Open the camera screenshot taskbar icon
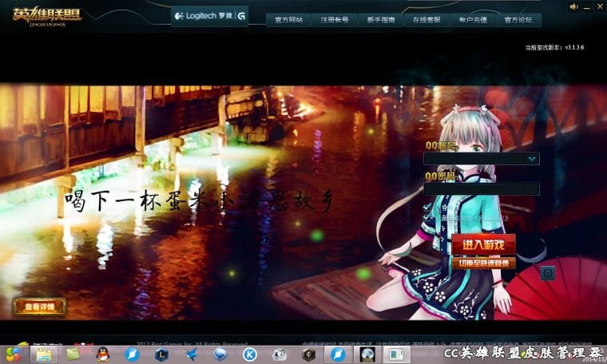 pyautogui.click(x=279, y=354)
